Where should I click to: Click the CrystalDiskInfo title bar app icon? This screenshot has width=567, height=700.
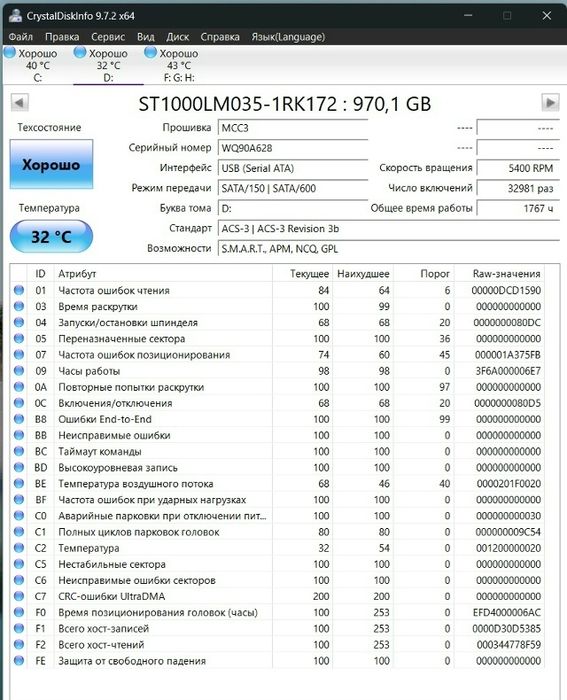tap(16, 16)
